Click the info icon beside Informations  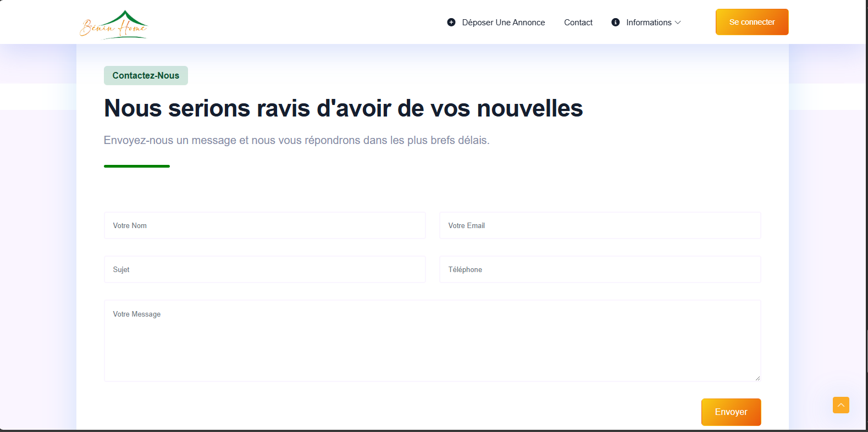coord(616,23)
